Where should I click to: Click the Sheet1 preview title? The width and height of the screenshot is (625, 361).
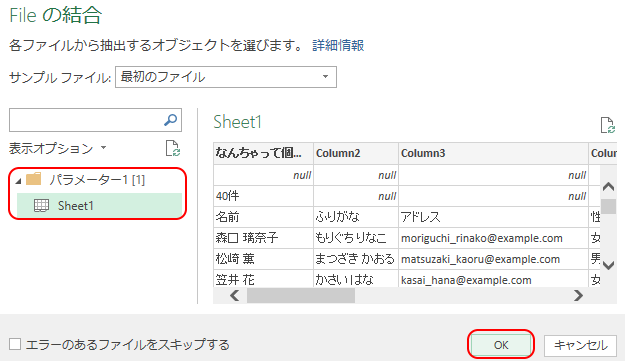237,122
